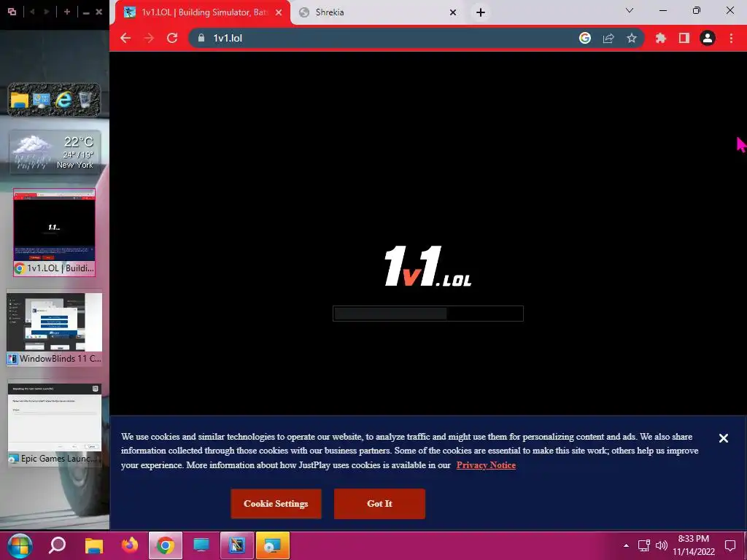This screenshot has width=747, height=560.
Task: Click the sidebar windows-stack icon
Action: click(x=12, y=12)
